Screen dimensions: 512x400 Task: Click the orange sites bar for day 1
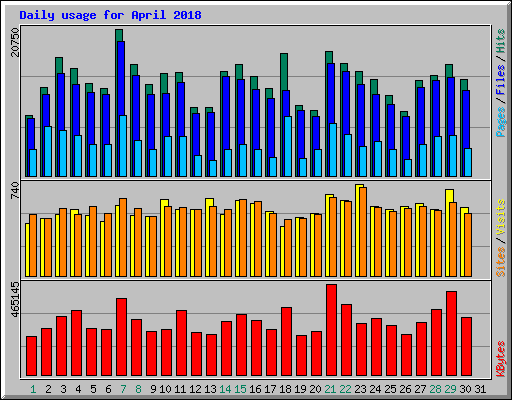(33, 245)
